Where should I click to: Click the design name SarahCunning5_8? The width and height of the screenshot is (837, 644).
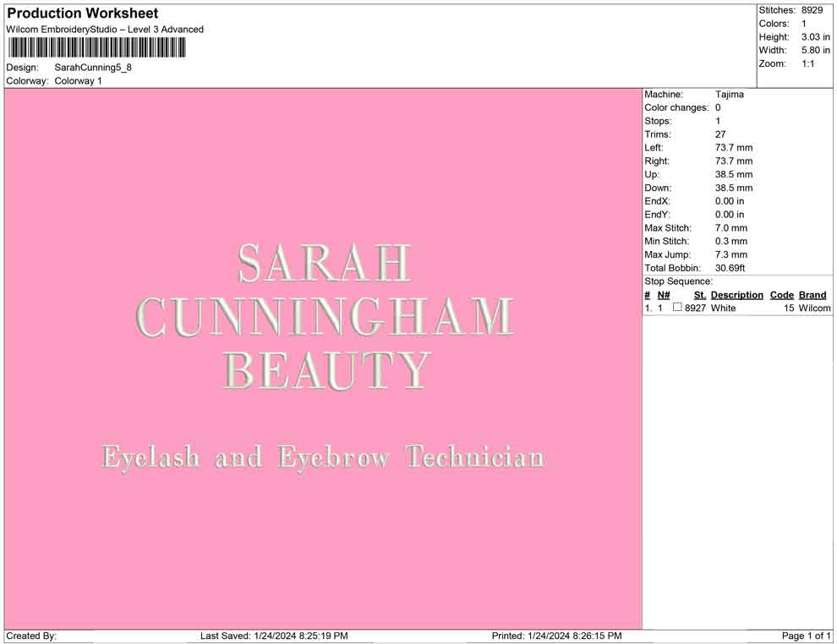click(93, 68)
